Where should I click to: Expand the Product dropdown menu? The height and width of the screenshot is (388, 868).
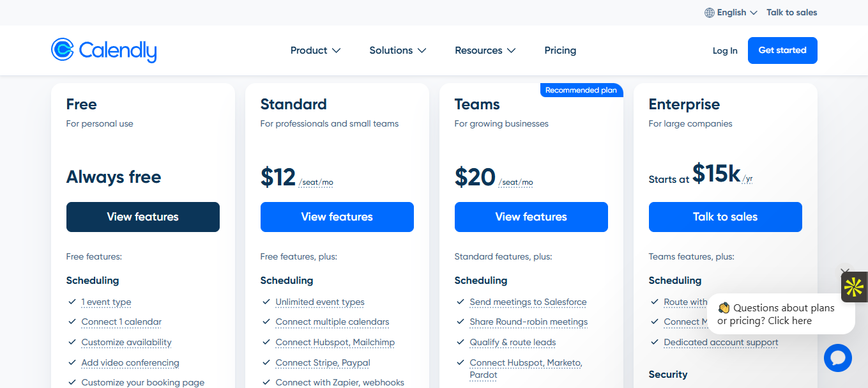click(x=315, y=50)
